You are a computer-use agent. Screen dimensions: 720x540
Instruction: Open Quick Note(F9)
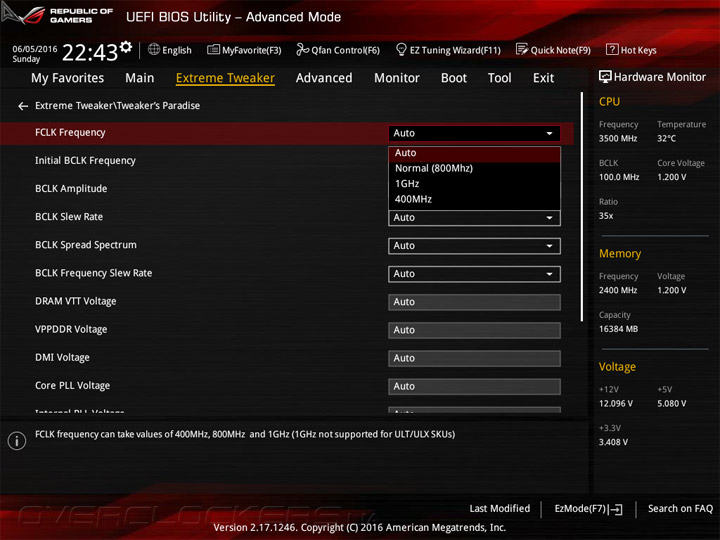pyautogui.click(x=553, y=50)
